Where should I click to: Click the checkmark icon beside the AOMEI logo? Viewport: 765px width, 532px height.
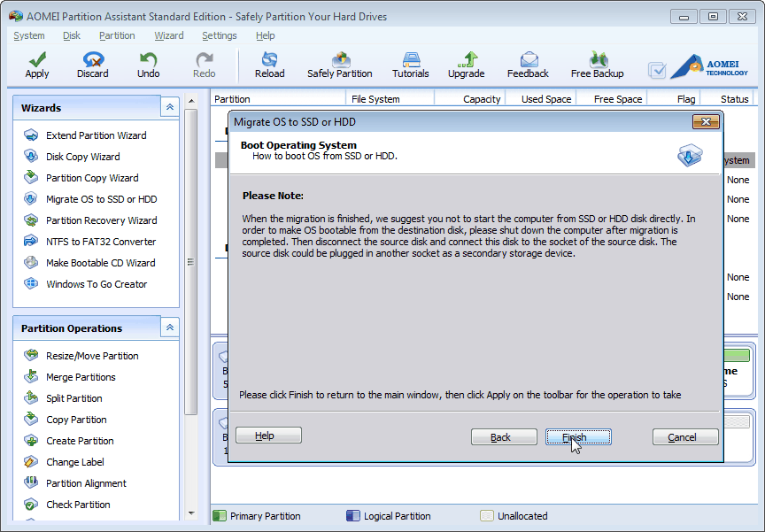[657, 70]
